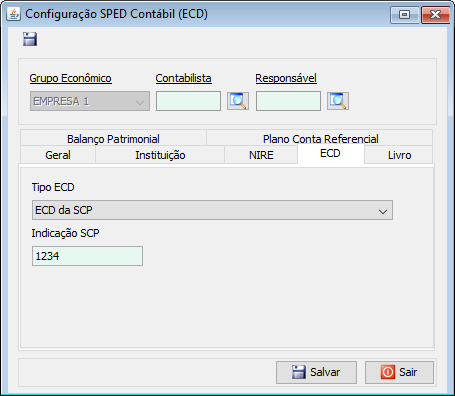This screenshot has width=455, height=396.
Task: Click the Grupo Econômico label
Action: click(x=71, y=78)
